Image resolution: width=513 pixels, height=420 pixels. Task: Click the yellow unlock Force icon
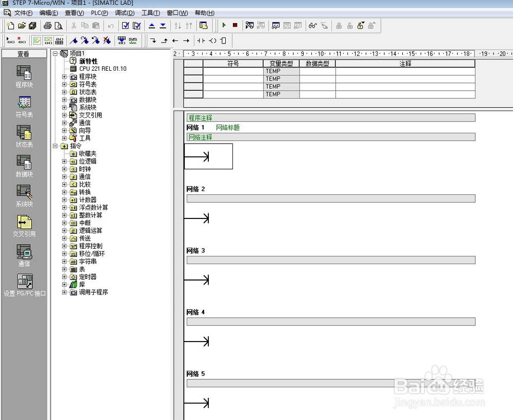tap(361, 26)
